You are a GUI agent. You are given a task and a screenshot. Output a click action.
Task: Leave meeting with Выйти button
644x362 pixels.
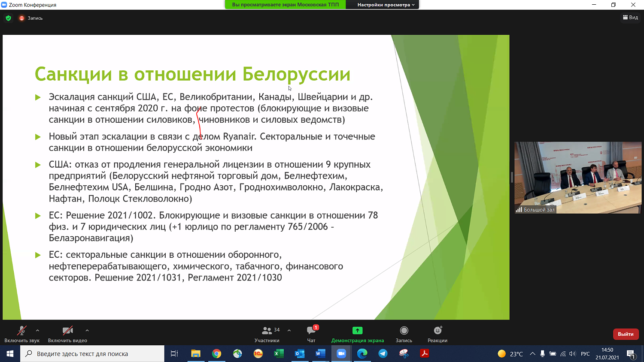click(626, 334)
